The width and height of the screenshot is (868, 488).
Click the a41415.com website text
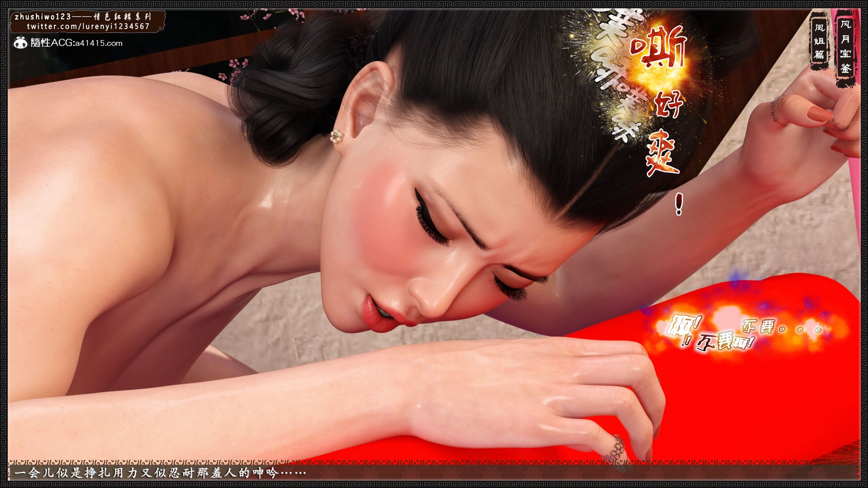point(98,43)
